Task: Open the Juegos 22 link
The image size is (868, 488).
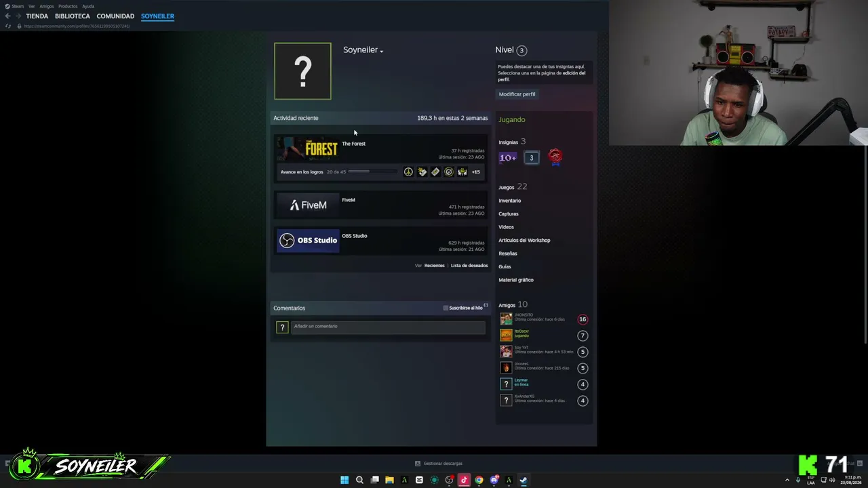Action: pos(513,187)
